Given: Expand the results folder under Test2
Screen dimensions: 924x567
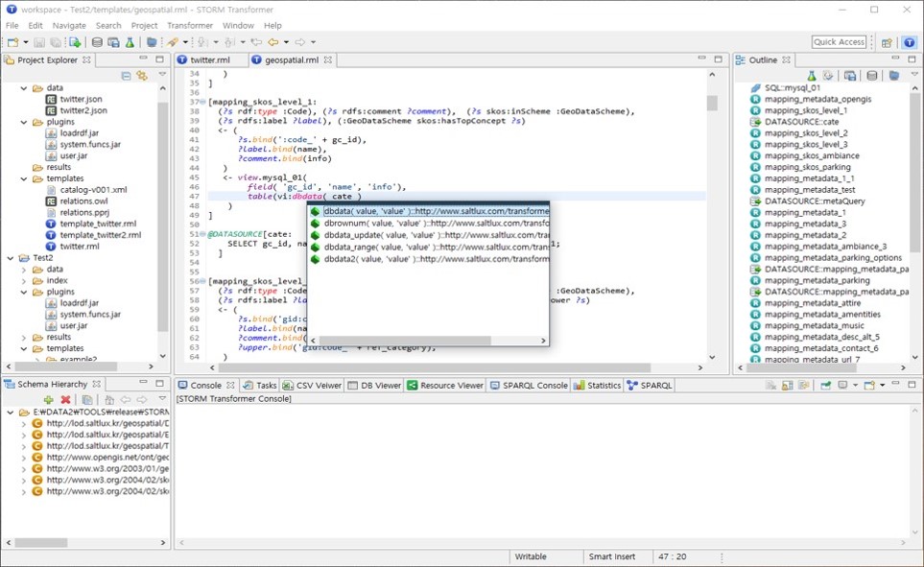Looking at the screenshot, I should [x=24, y=337].
